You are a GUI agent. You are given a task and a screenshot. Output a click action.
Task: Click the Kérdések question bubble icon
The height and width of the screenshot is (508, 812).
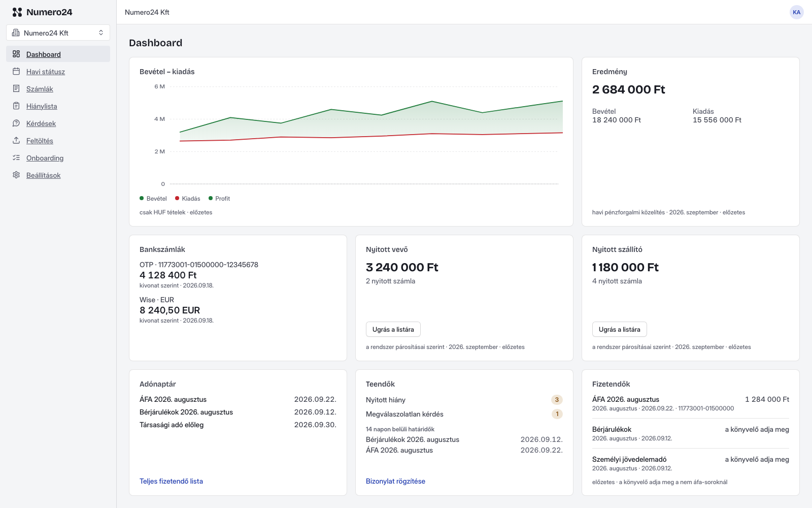(16, 123)
